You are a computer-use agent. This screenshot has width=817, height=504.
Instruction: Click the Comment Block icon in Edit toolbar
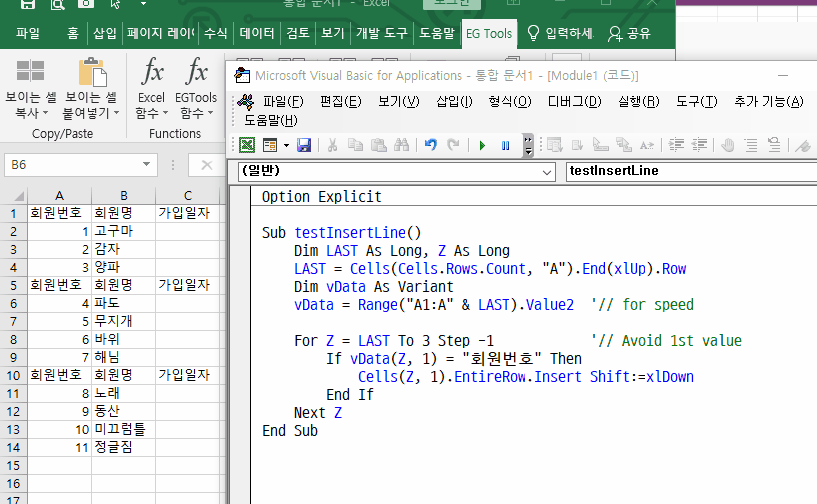click(x=751, y=145)
